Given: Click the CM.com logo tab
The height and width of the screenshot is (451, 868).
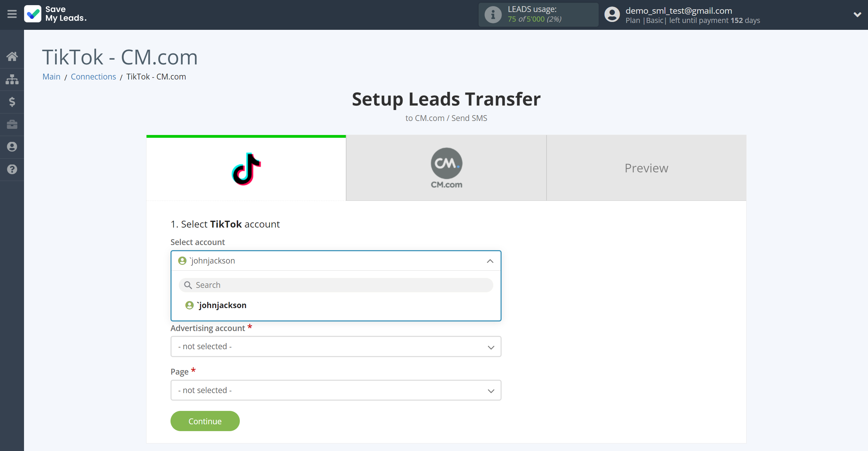Looking at the screenshot, I should (x=447, y=168).
